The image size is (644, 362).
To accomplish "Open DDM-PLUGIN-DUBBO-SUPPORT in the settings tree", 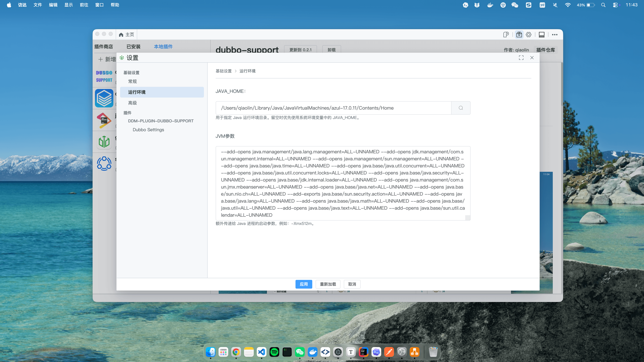I will click(x=161, y=121).
